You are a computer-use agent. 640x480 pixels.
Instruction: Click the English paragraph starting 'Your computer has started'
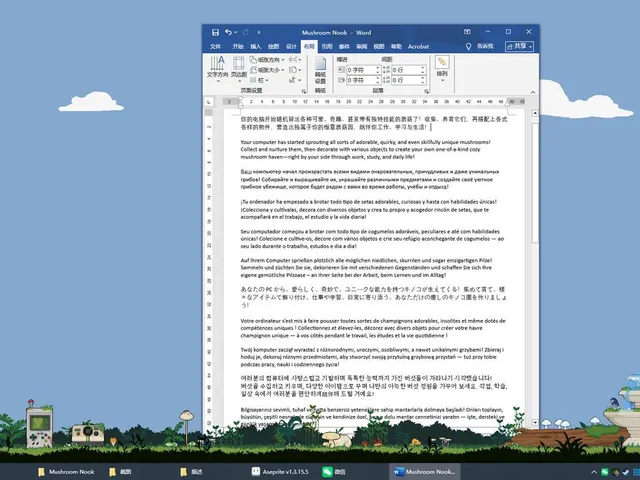366,149
